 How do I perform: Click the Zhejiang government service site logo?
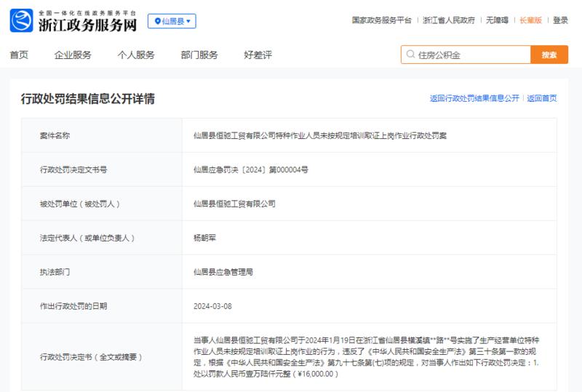pyautogui.click(x=22, y=21)
